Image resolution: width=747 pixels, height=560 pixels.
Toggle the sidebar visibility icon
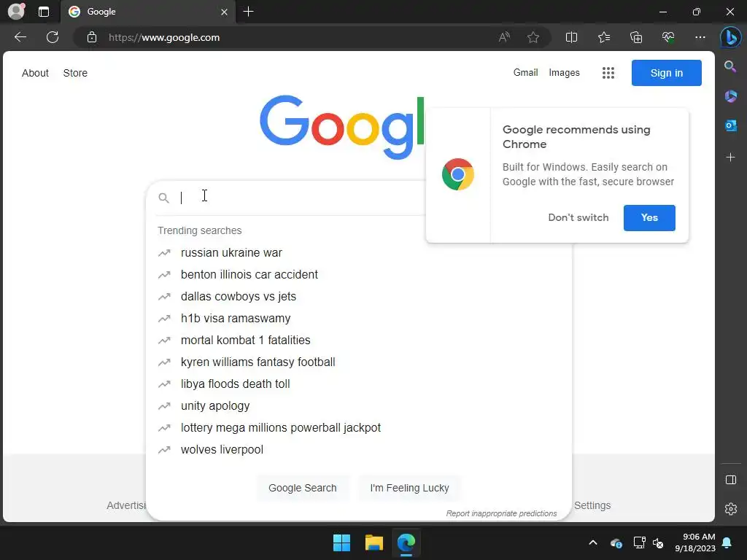[730, 480]
